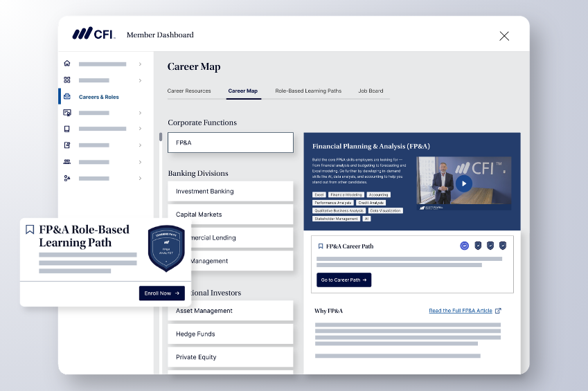Click the AI skill tag
Image resolution: width=588 pixels, height=391 pixels.
[x=367, y=219]
